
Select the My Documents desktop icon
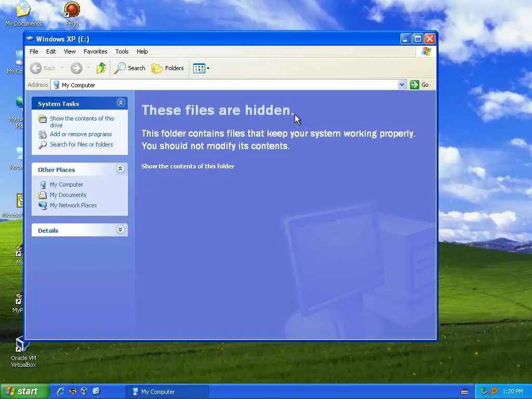(x=23, y=14)
